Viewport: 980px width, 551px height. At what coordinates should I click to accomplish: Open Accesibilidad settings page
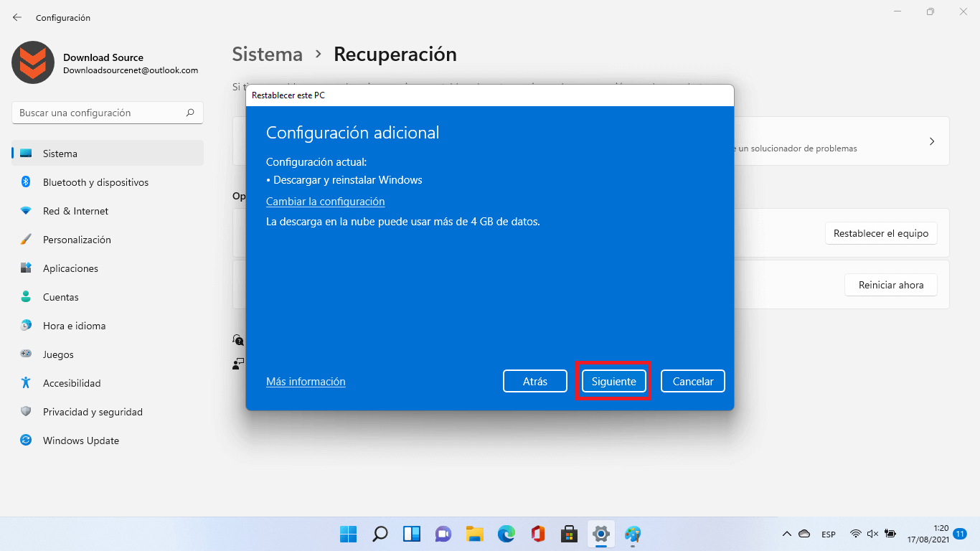tap(108, 383)
